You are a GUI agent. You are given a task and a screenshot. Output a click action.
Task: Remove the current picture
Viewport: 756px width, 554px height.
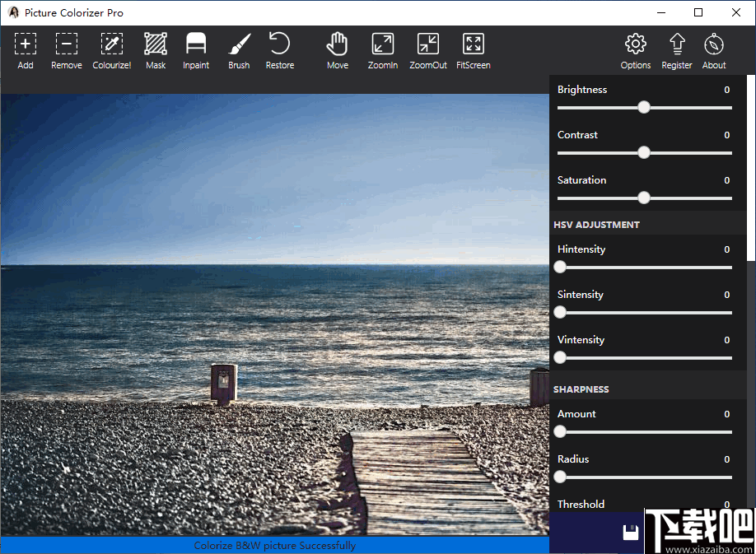[66, 49]
